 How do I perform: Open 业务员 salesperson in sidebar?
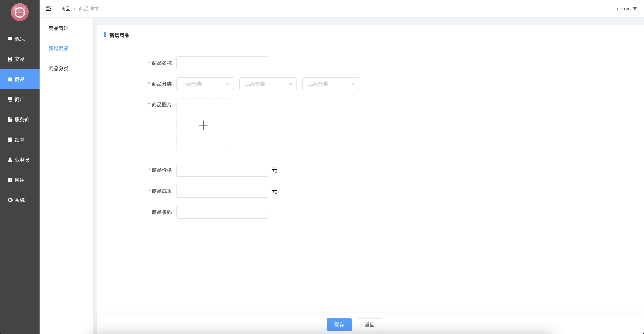(22, 160)
